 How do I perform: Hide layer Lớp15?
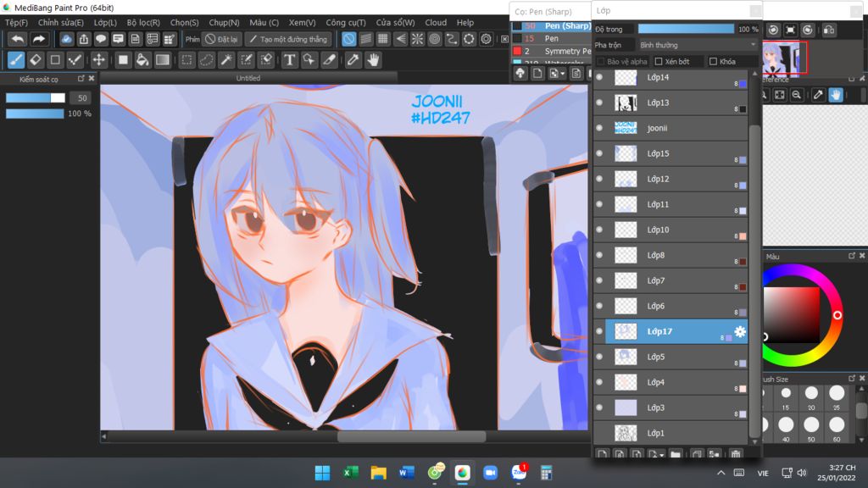click(599, 153)
